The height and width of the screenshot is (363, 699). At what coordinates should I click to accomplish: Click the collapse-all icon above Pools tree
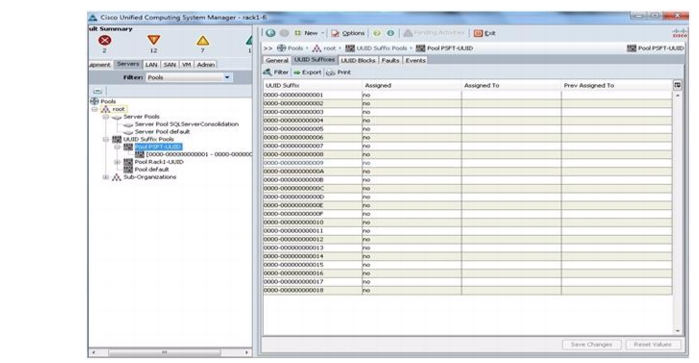98,91
